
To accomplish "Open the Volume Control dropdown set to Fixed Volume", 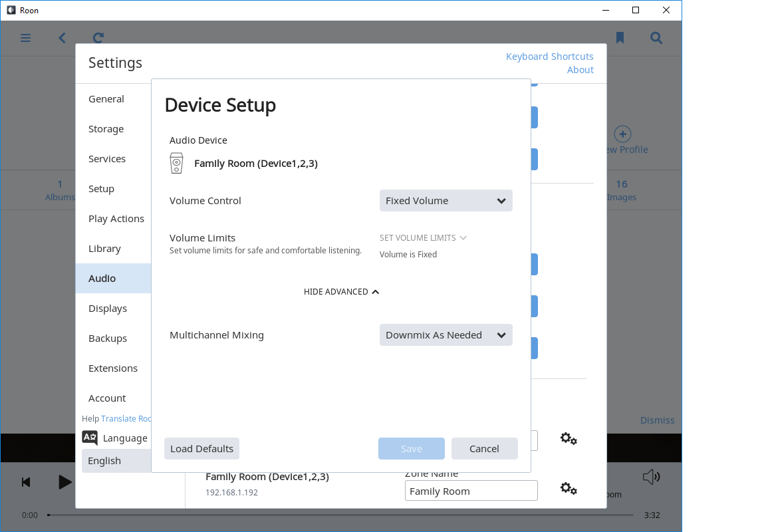I will tap(446, 201).
